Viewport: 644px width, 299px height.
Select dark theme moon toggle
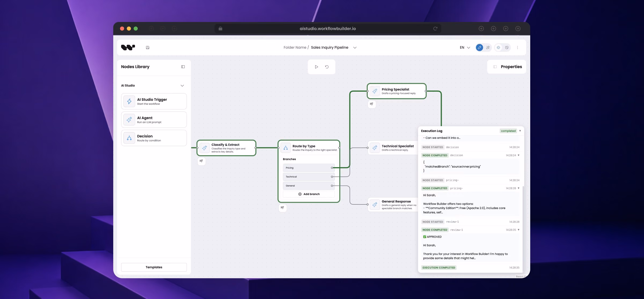[507, 47]
